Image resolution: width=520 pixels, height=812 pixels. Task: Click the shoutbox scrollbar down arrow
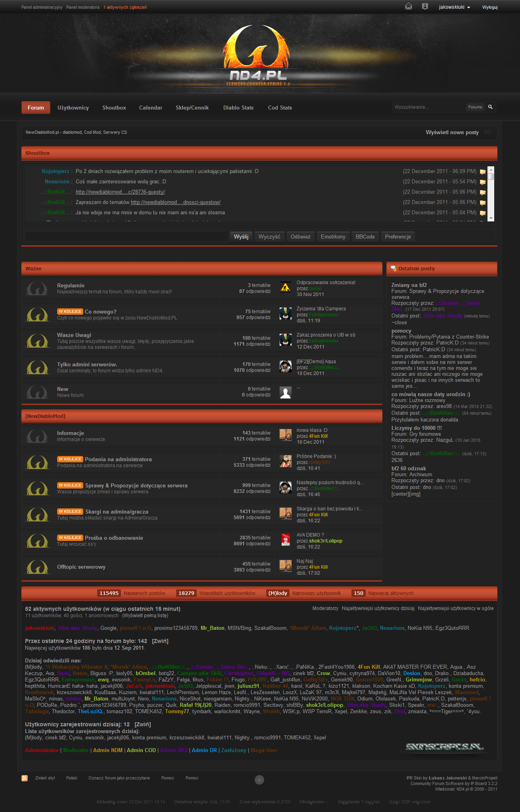491,218
